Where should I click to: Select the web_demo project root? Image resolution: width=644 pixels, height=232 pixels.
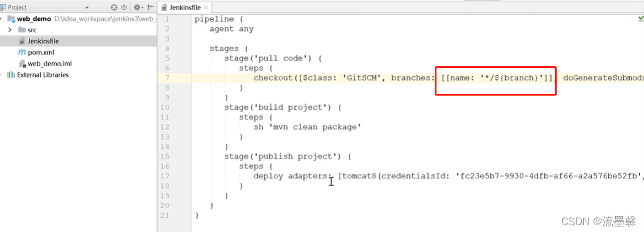point(34,19)
